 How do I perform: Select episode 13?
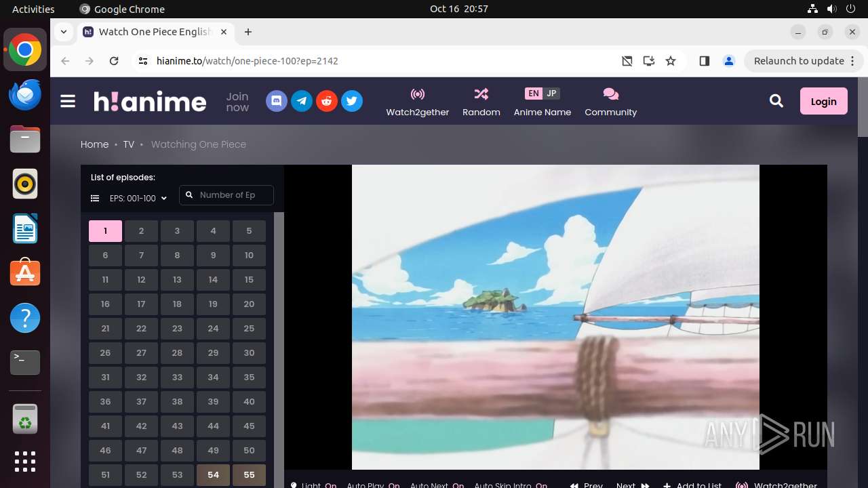tap(177, 280)
